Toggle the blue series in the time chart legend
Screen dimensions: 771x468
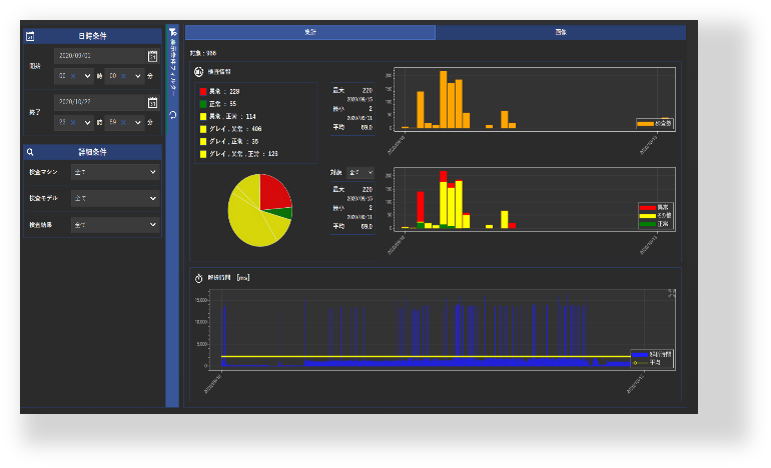click(x=652, y=354)
